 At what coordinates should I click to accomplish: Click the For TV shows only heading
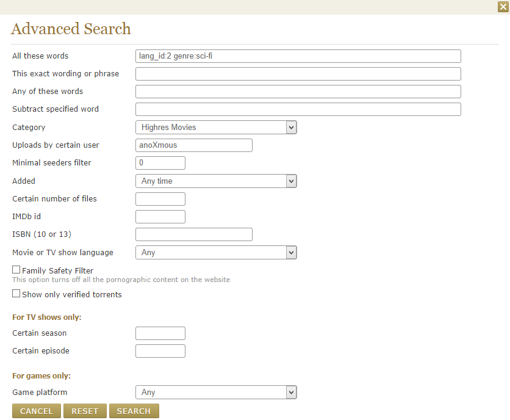(x=47, y=317)
